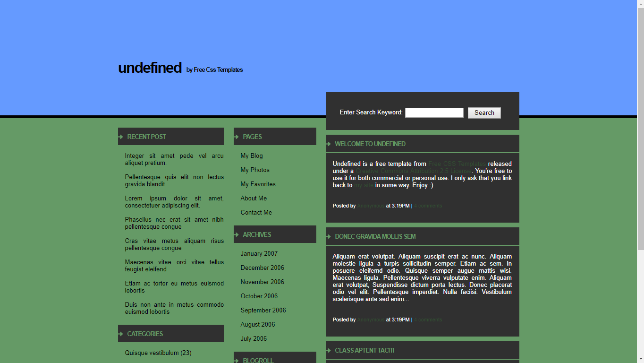Browse the October 2006 archive
The image size is (644, 363).
click(x=259, y=296)
